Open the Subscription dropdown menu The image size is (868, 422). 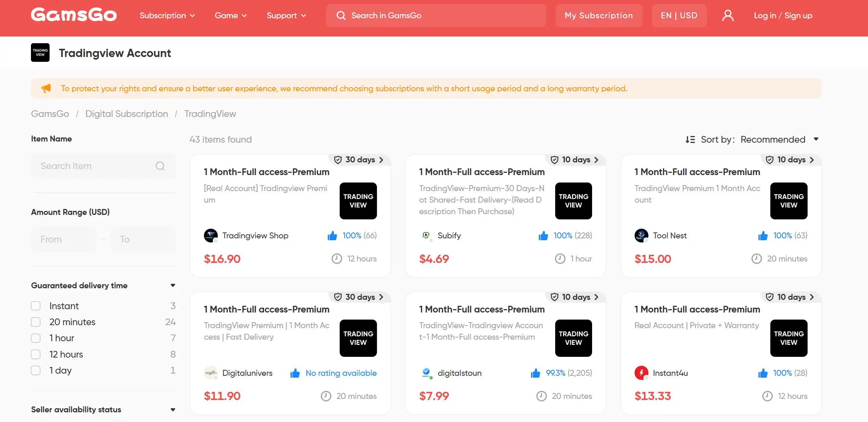pyautogui.click(x=167, y=15)
